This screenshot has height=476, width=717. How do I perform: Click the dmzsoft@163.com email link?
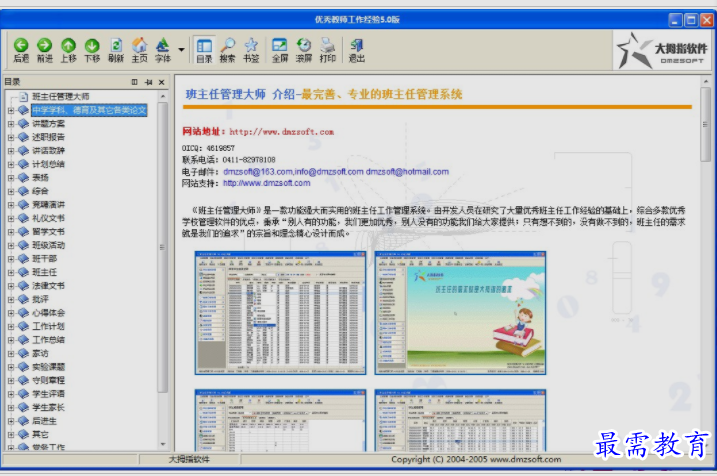pyautogui.click(x=258, y=172)
